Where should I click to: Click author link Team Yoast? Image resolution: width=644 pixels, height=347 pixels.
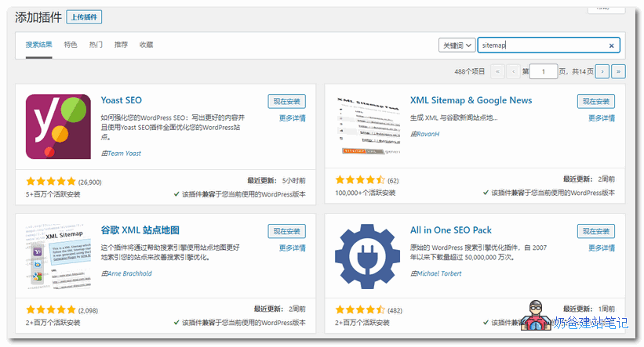coord(124,154)
